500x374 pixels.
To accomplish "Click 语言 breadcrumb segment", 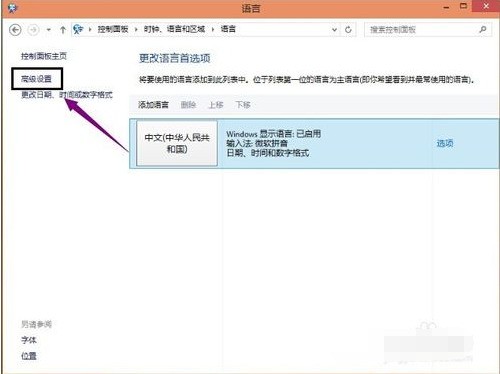I will coord(228,29).
